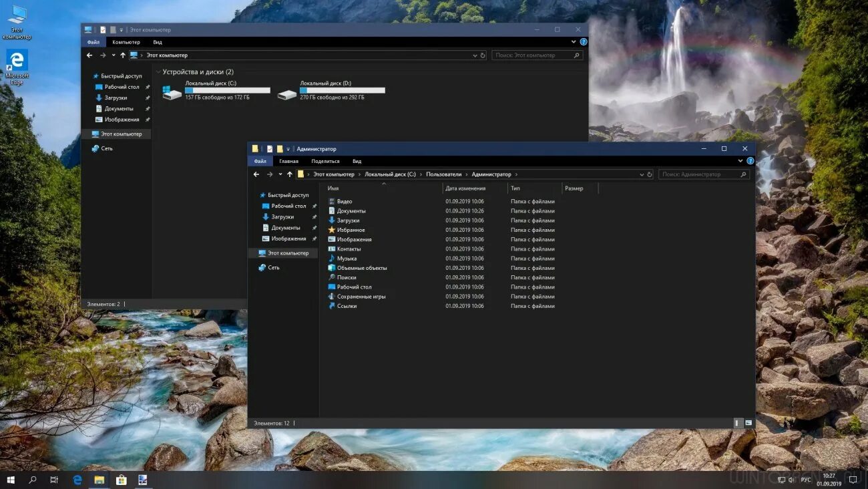This screenshot has width=868, height=489.
Task: Switch to large thumbnails view in status bar
Action: 749,423
